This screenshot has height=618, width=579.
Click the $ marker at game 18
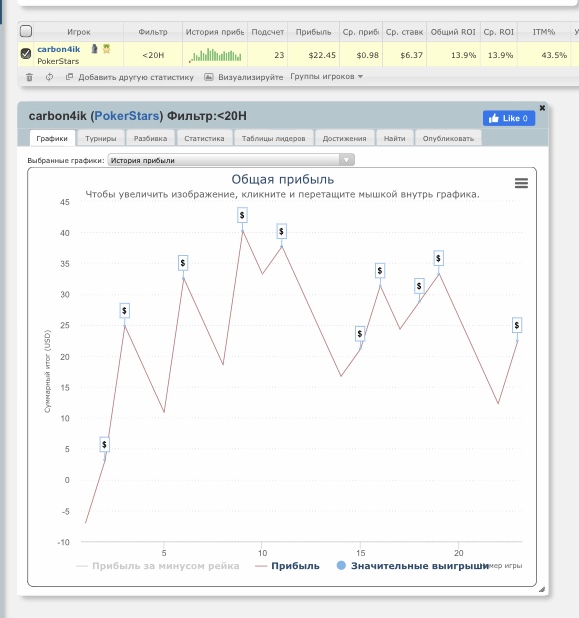tap(419, 286)
